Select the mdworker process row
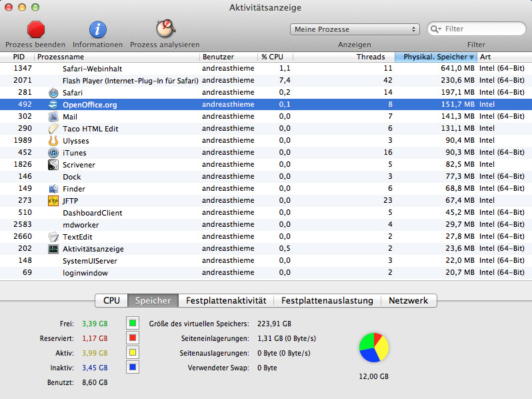 266,225
